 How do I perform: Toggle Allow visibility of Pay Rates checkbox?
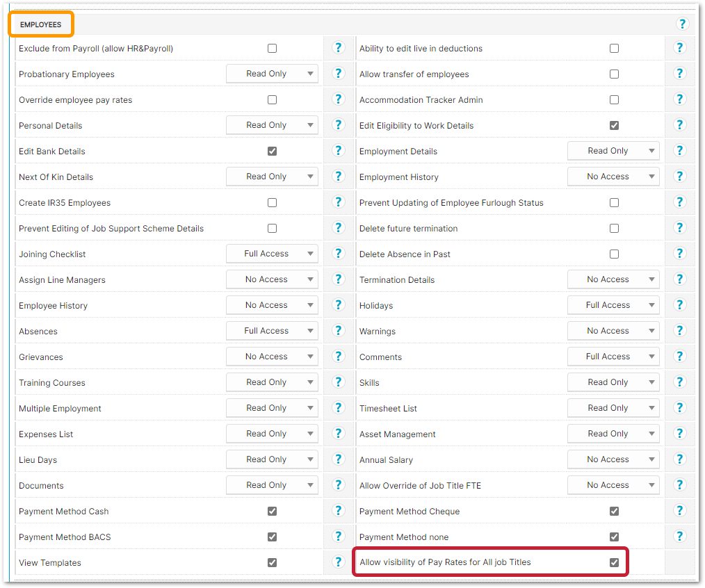[614, 562]
